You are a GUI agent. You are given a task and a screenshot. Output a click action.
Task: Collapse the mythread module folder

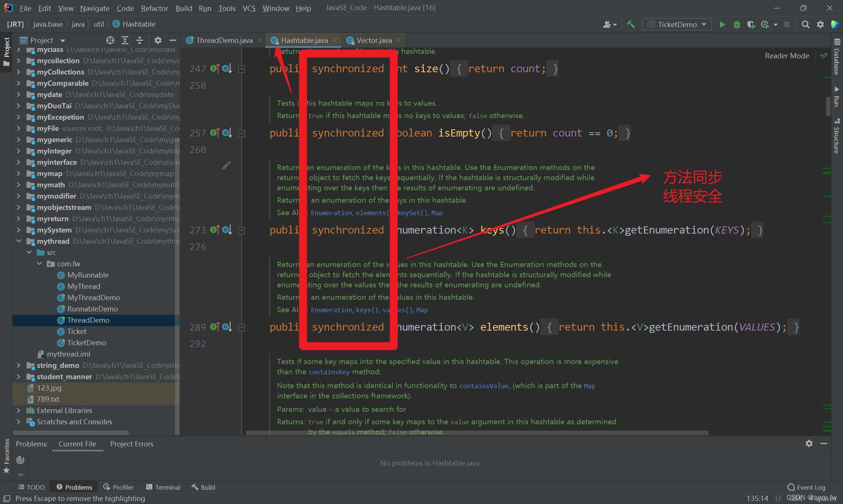click(19, 241)
